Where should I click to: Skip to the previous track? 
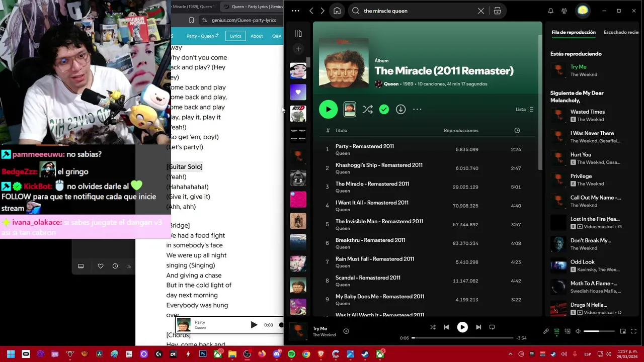click(x=446, y=327)
